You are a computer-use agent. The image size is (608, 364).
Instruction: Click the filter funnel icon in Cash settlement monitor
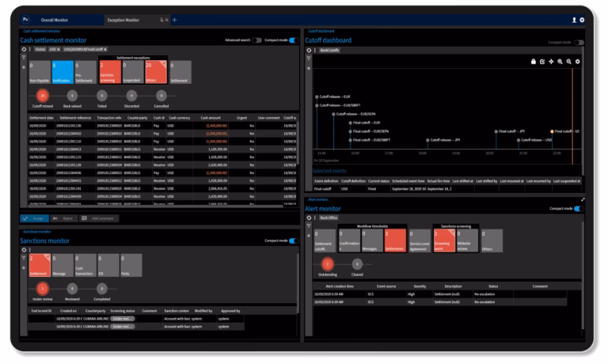click(x=23, y=57)
